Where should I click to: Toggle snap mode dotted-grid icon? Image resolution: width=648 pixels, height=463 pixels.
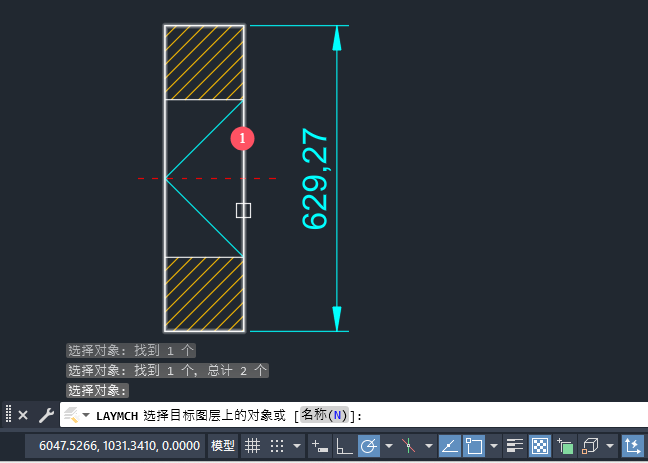coord(277,446)
